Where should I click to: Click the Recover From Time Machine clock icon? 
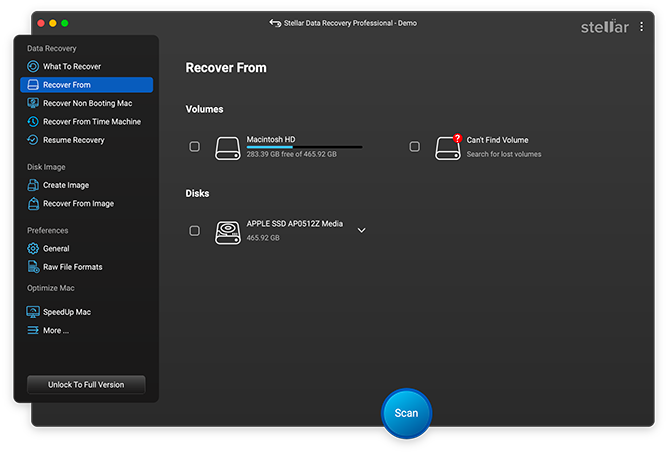(x=33, y=121)
